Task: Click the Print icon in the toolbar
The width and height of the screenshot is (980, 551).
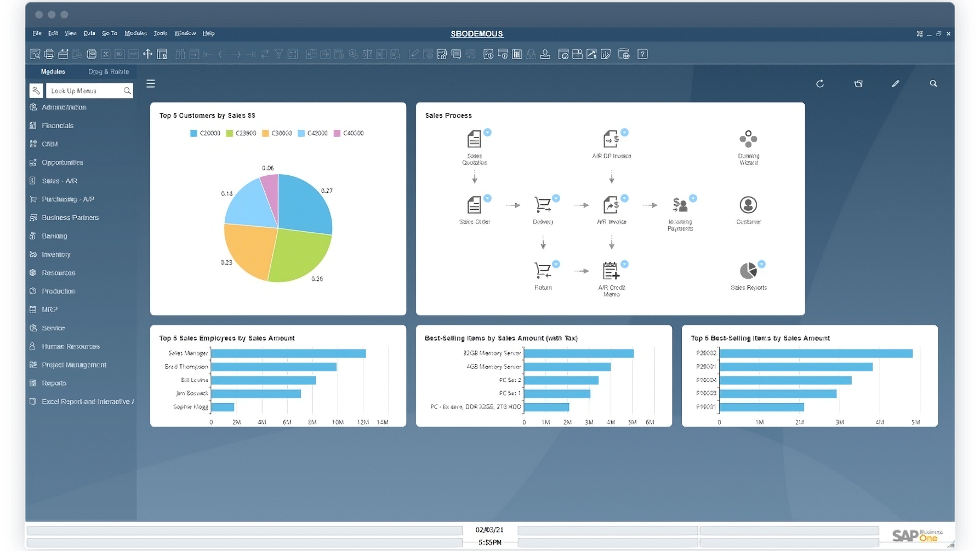Action: tap(49, 54)
